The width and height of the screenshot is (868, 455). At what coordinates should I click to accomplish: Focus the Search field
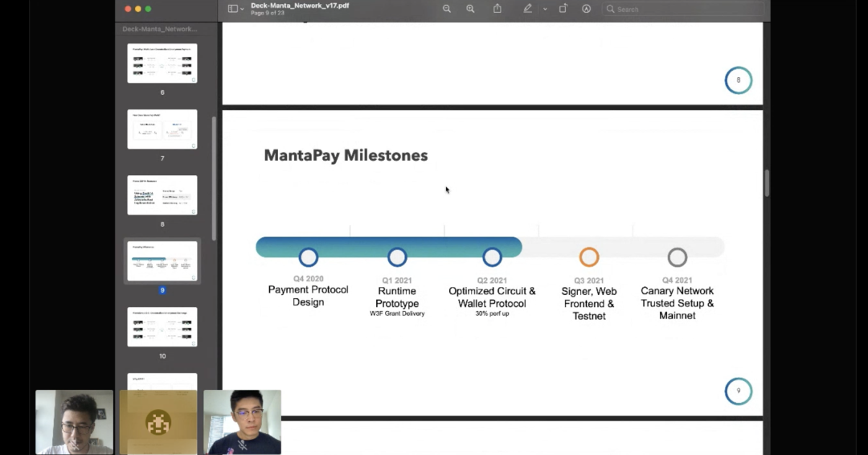point(683,9)
